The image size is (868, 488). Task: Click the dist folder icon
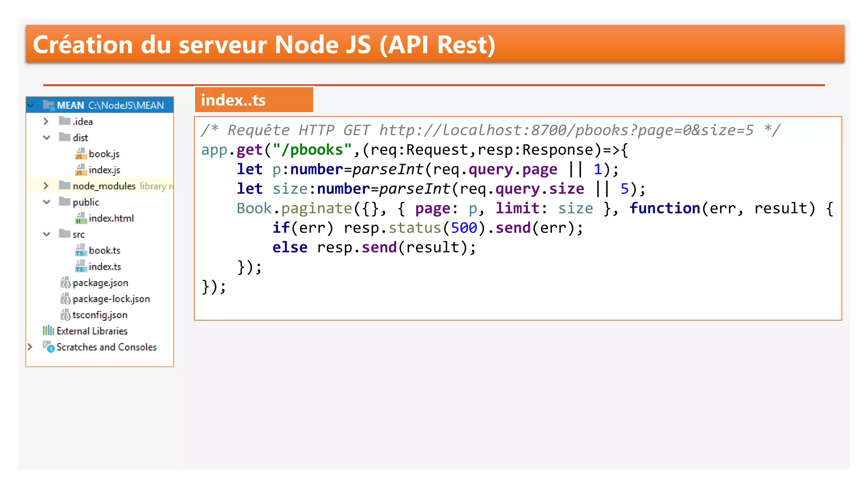pyautogui.click(x=64, y=137)
